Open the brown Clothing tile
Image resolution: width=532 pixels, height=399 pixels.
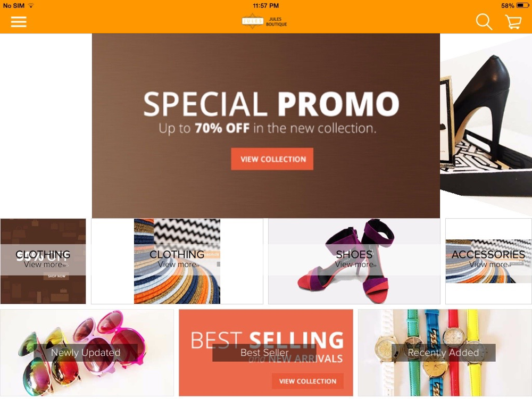point(43,261)
